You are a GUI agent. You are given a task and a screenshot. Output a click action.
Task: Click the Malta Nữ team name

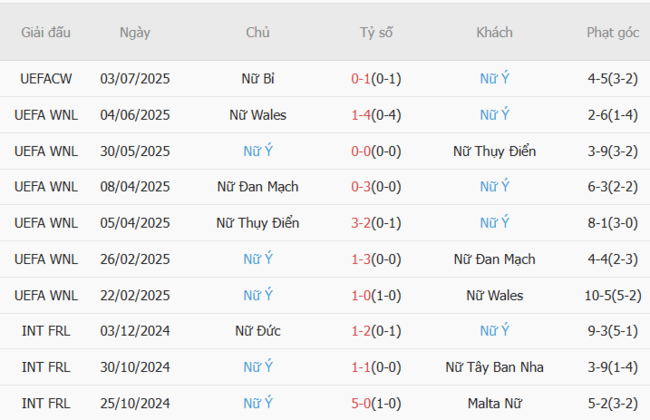[494, 403]
